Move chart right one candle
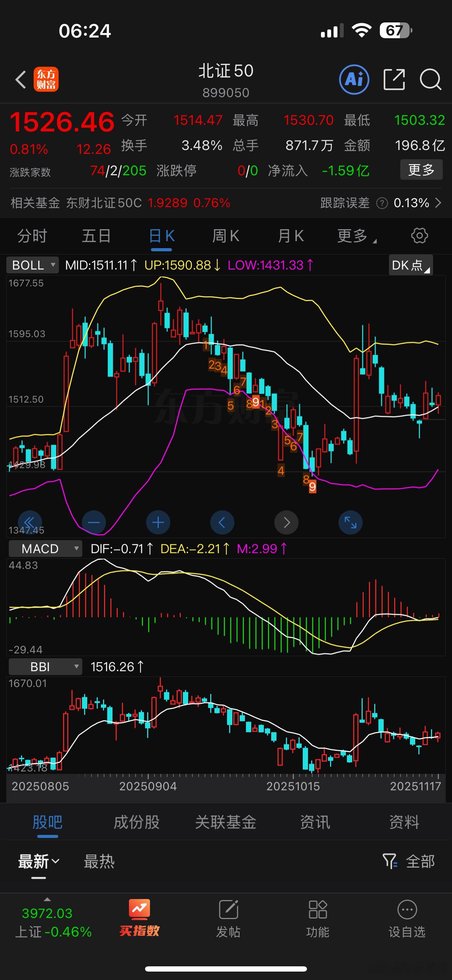Image resolution: width=452 pixels, height=980 pixels. (287, 522)
